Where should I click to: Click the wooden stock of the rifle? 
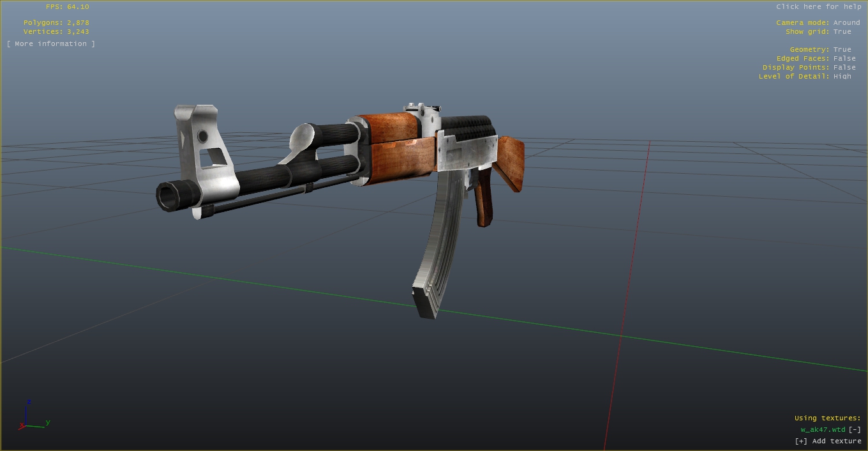tap(511, 161)
